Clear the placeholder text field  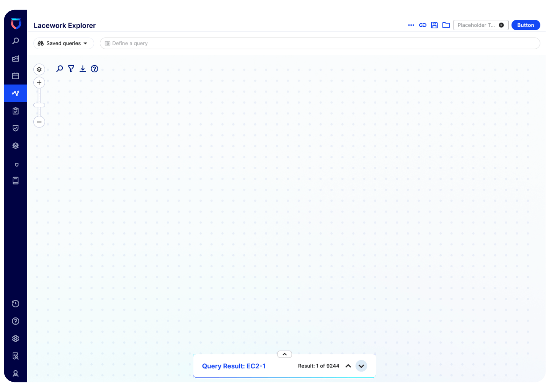501,25
